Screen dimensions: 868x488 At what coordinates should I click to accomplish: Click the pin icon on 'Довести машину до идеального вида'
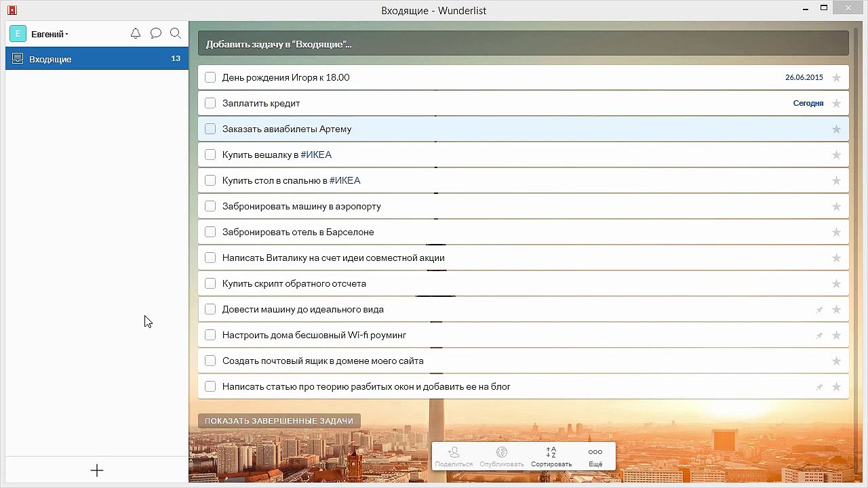click(x=819, y=310)
